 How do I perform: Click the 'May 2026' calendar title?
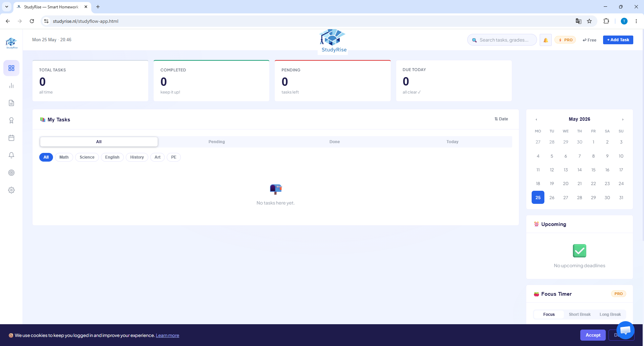click(x=579, y=119)
